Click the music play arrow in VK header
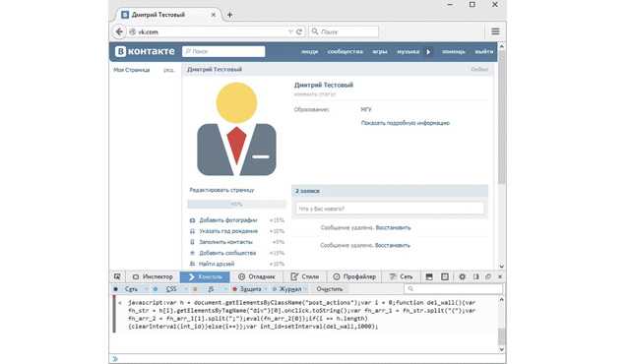Image resolution: width=630 pixels, height=364 pixels. click(428, 52)
